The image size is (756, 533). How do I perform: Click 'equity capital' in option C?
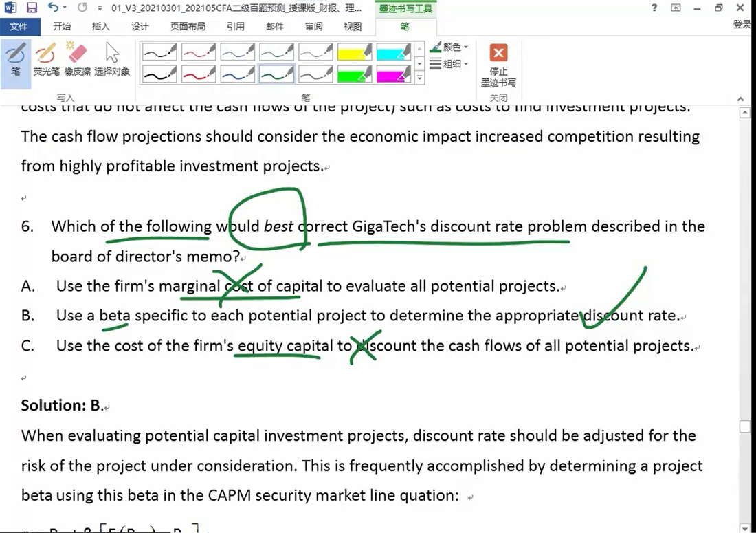285,346
